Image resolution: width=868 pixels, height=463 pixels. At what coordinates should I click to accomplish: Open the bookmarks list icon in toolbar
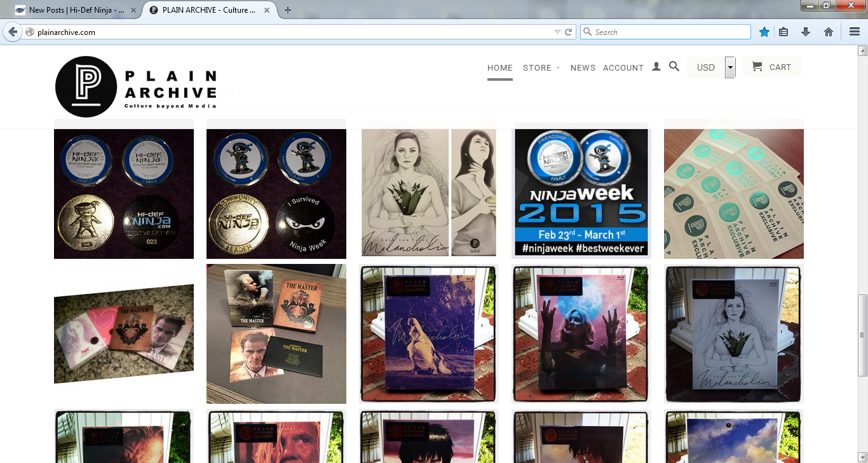pos(783,32)
